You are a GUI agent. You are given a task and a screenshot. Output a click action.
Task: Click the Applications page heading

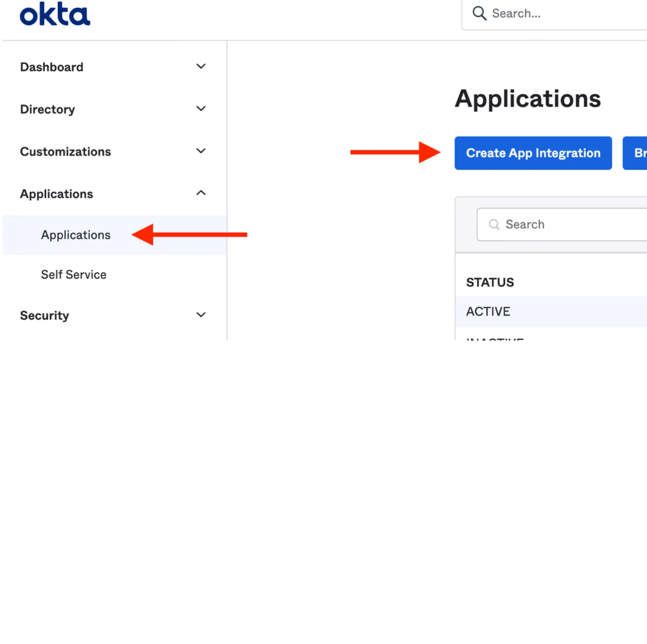point(528,99)
